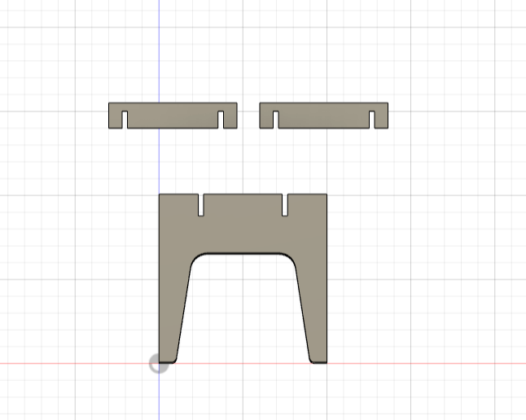Click the origin point circle marker
This screenshot has height=420, width=526.
[159, 363]
